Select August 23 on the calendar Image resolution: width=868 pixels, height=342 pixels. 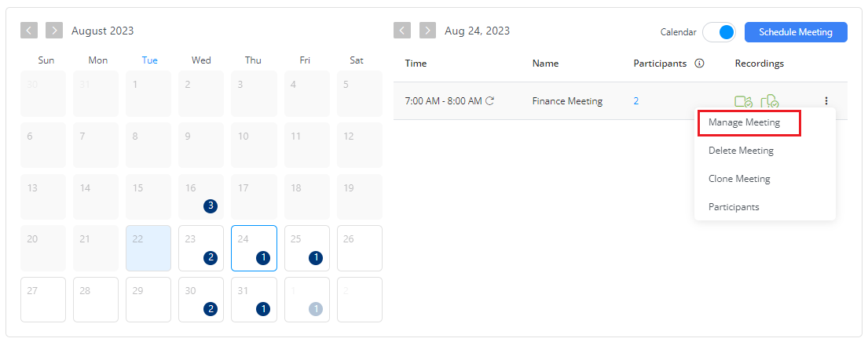coord(201,248)
